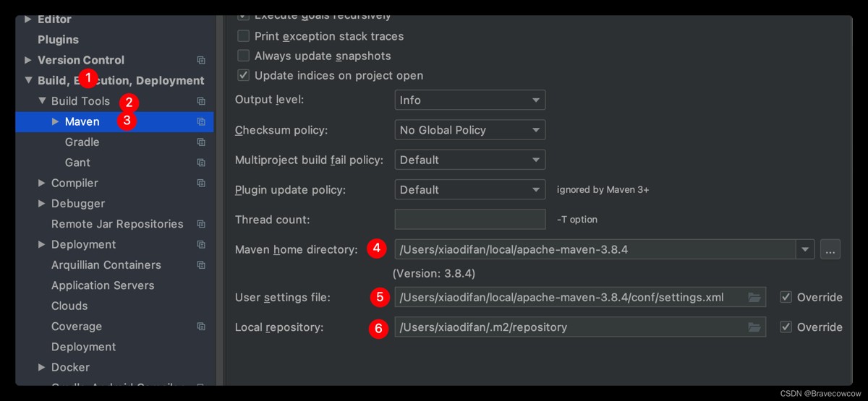The width and height of the screenshot is (868, 401).
Task: Open Application Servers settings page
Action: [x=103, y=285]
